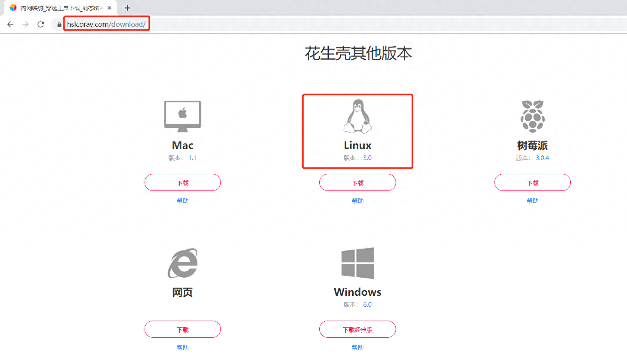Viewport: 627px width, 364px height.
Task: Download the 树莓派 version
Action: pyautogui.click(x=533, y=183)
